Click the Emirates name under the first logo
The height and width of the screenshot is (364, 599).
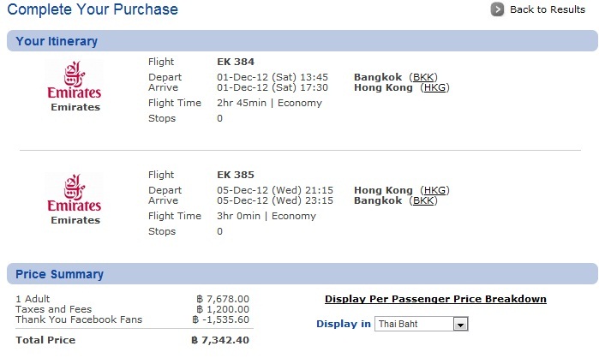(75, 107)
